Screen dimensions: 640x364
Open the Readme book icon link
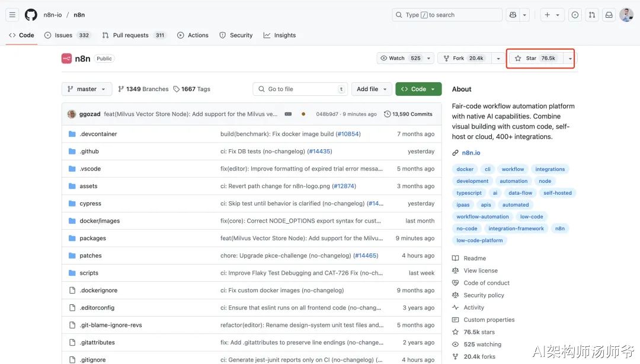(x=456, y=258)
